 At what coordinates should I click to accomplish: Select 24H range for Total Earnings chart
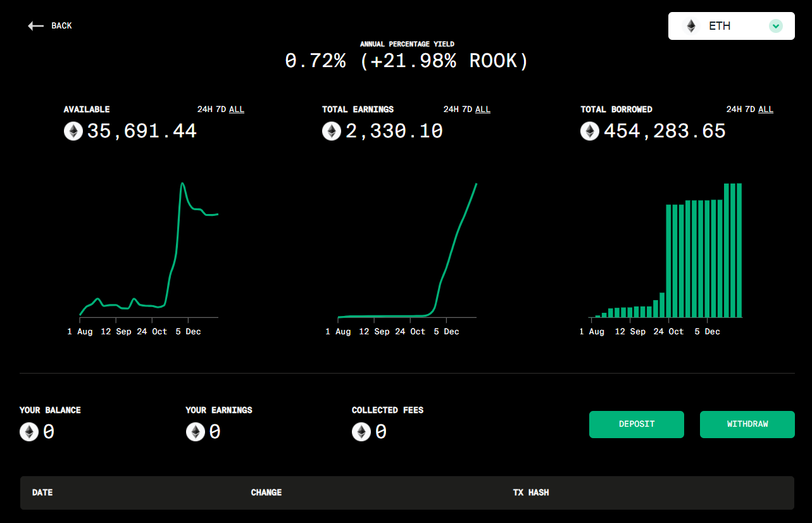tap(451, 110)
